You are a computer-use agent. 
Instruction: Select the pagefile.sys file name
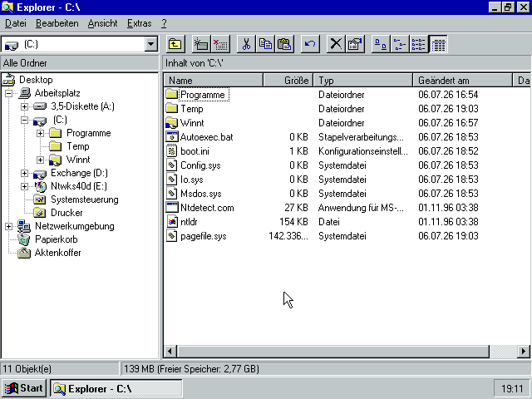203,236
